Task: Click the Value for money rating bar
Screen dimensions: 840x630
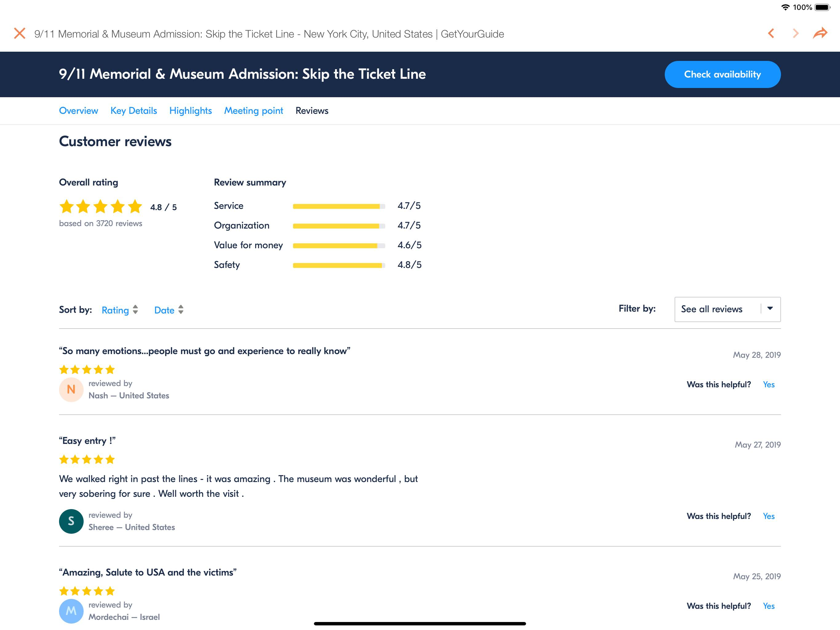Action: (339, 246)
